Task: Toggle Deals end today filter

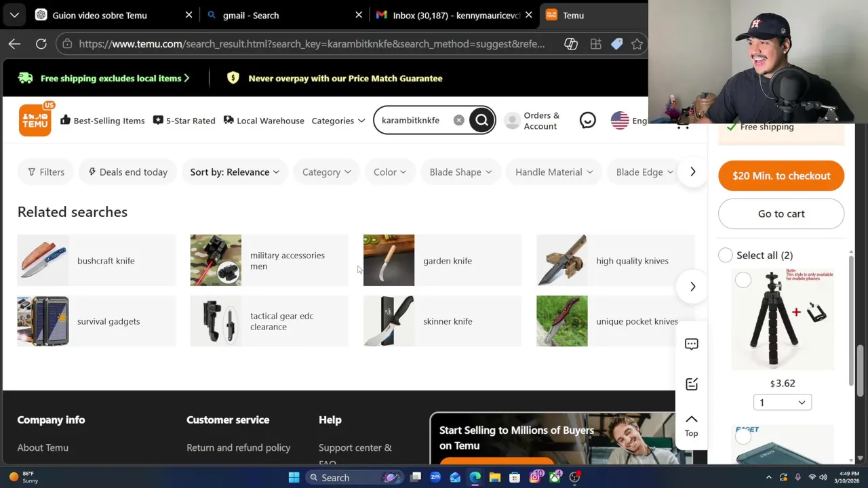Action: click(127, 172)
